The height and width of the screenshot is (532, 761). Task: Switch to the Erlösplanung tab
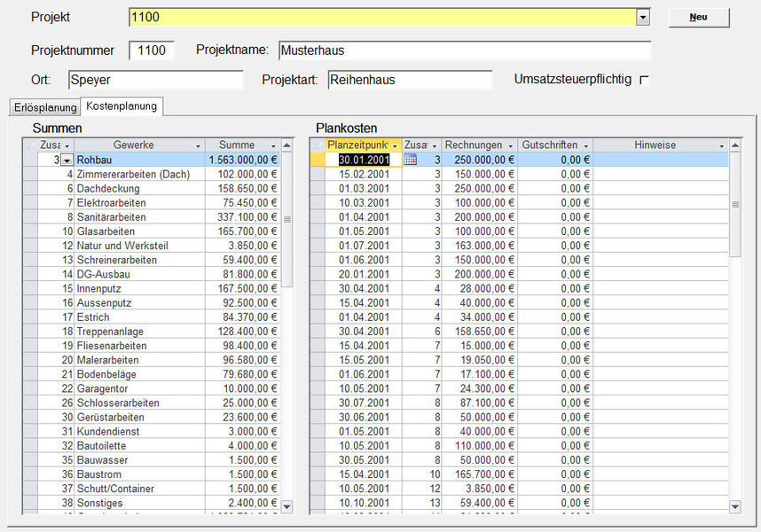click(x=45, y=107)
